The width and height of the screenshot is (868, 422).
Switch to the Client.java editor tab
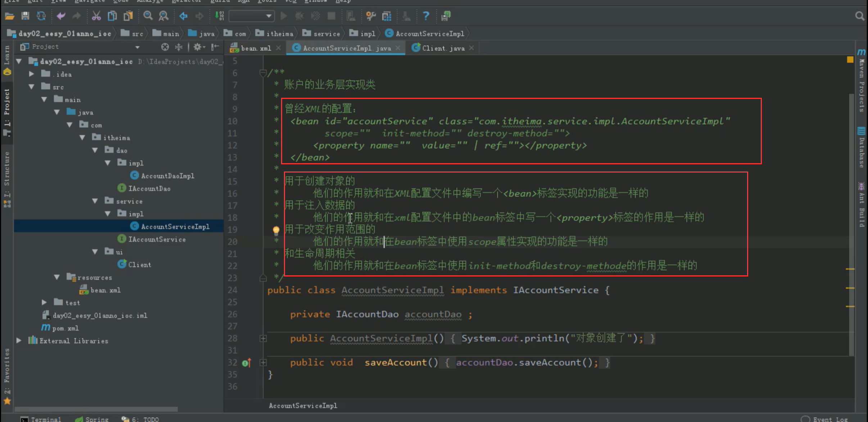443,48
